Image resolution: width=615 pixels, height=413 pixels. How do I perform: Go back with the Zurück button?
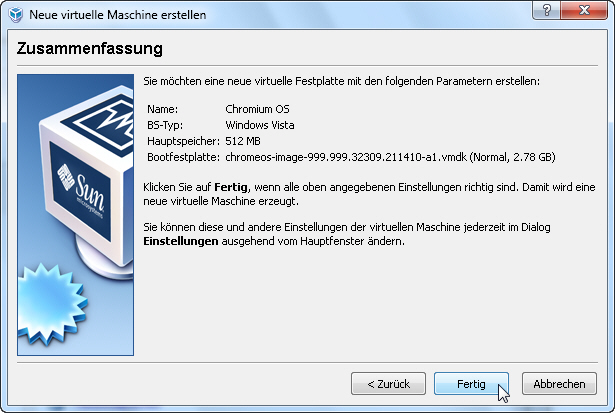click(388, 384)
